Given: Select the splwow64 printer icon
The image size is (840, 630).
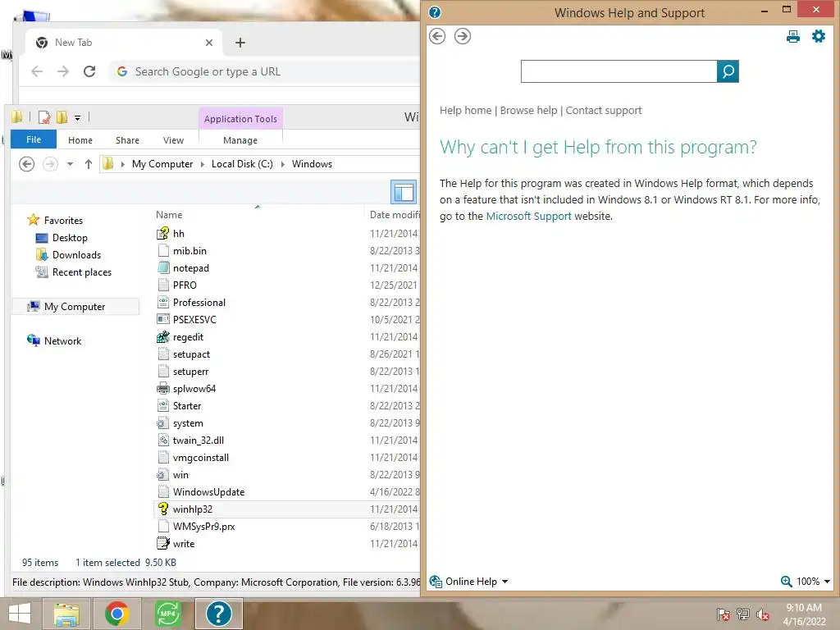Looking at the screenshot, I should click(163, 388).
